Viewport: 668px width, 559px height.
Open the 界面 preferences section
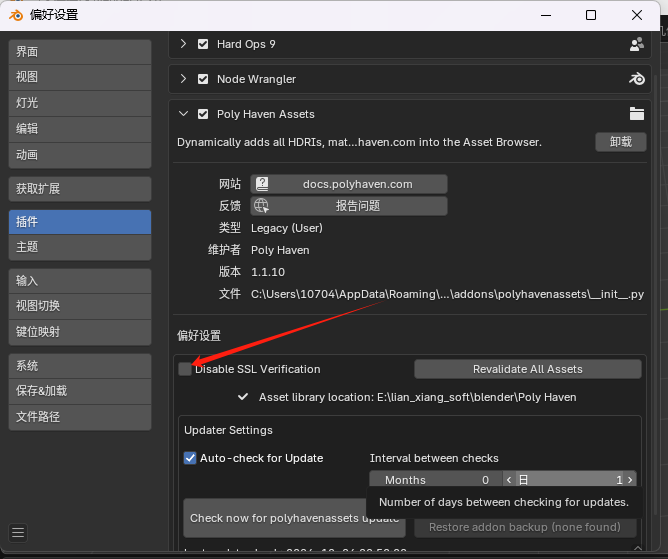pyautogui.click(x=80, y=52)
